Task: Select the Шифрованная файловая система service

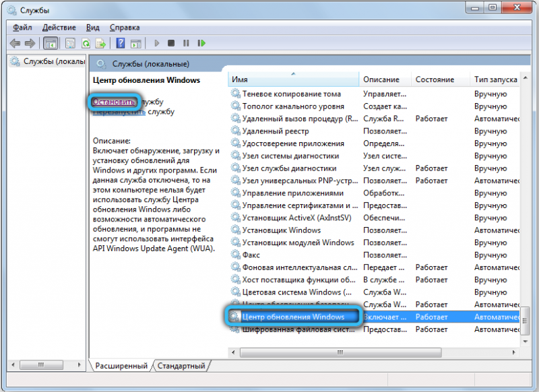Action: (374, 329)
